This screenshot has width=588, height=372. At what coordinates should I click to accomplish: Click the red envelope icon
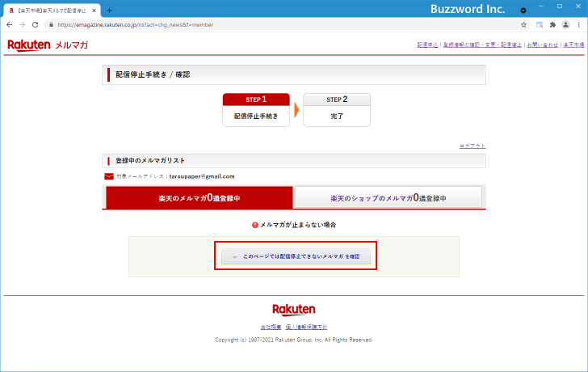109,176
